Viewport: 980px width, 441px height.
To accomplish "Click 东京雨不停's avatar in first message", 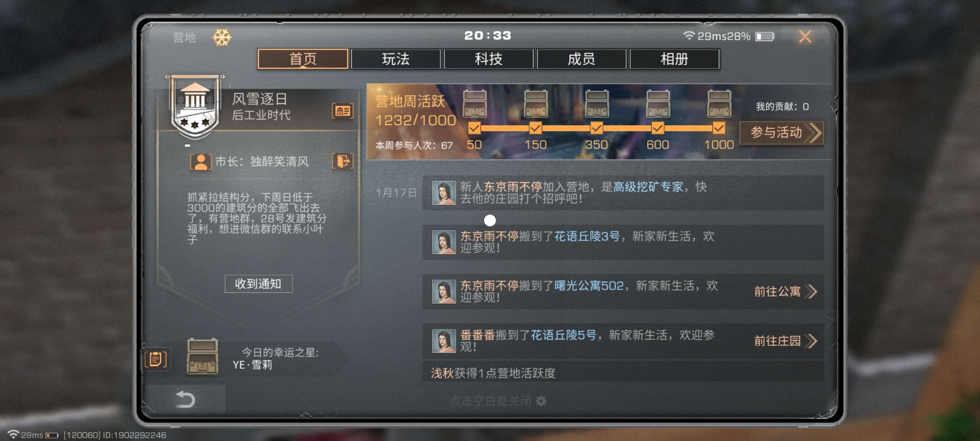I will click(443, 193).
